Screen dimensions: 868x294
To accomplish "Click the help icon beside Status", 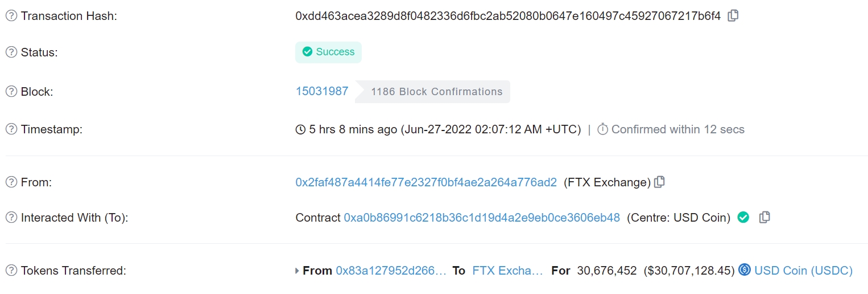I will coord(11,52).
